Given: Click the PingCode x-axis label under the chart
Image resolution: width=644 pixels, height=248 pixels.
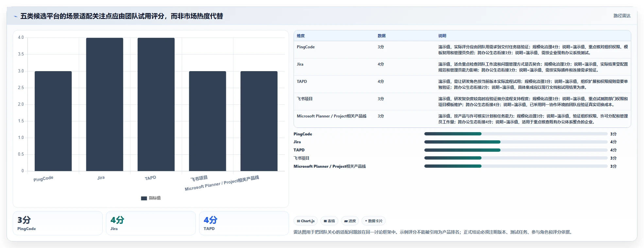Looking at the screenshot, I should click(43, 179).
